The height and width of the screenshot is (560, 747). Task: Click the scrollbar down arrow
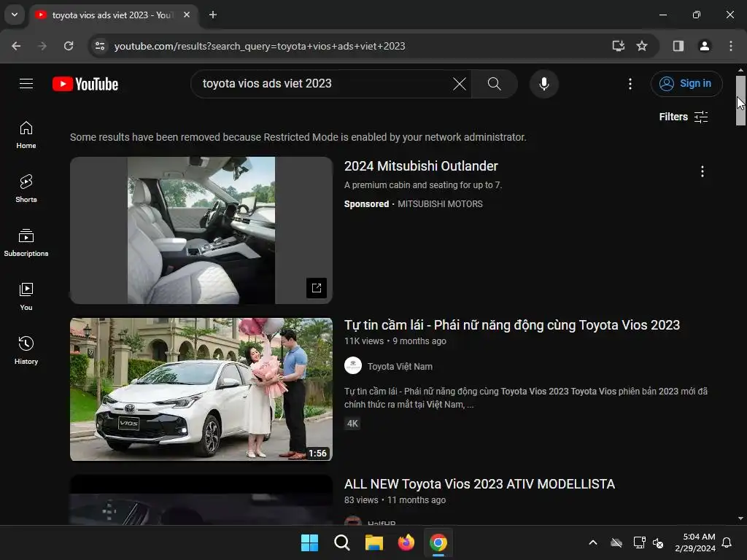point(740,518)
